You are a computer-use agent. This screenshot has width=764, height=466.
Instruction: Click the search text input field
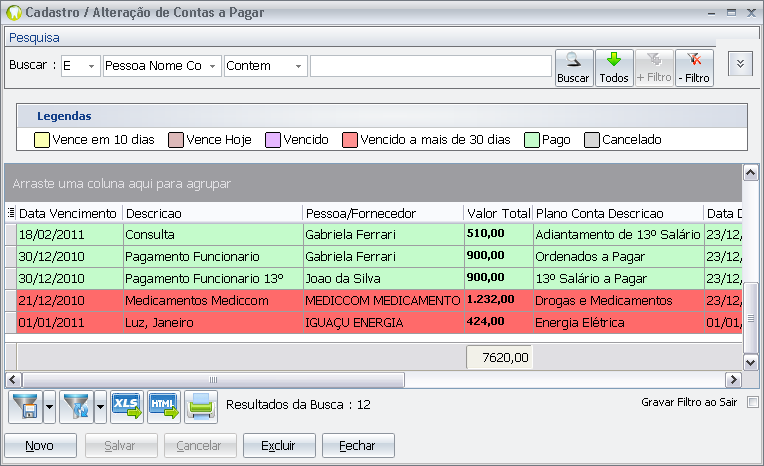pyautogui.click(x=431, y=66)
